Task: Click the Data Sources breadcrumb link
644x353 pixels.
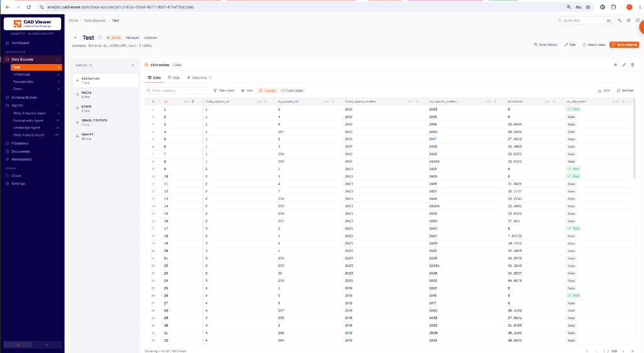Action: pos(96,21)
